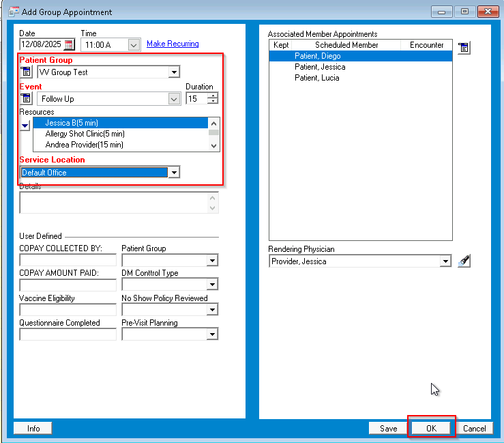Click the Cancel button
Image resolution: width=504 pixels, height=443 pixels.
474,428
